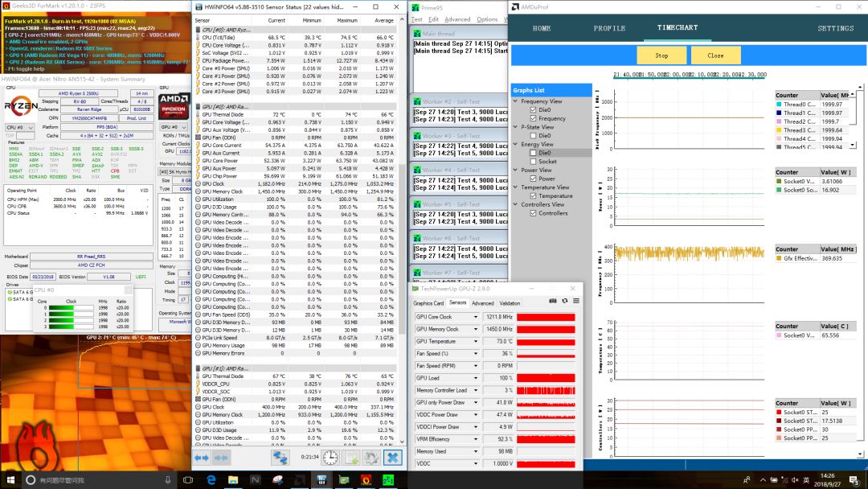Viewport: 868px width, 489px height.
Task: Click HWiNFO network remote monitoring icon
Action: coord(280,458)
